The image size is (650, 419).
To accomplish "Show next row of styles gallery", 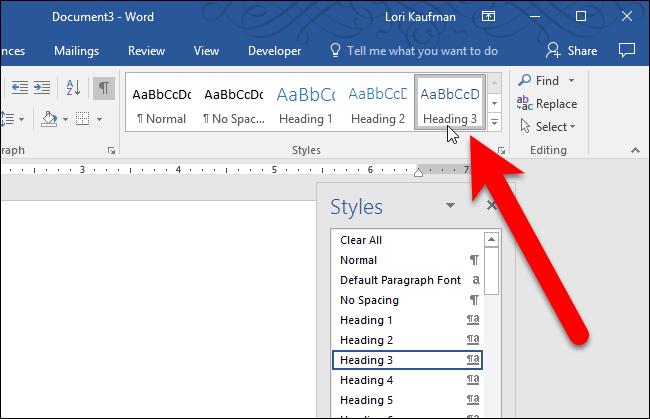I will coord(494,103).
